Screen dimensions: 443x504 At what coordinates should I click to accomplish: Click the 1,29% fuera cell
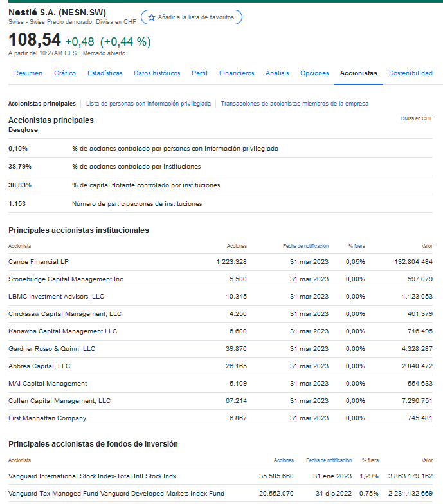click(x=369, y=476)
